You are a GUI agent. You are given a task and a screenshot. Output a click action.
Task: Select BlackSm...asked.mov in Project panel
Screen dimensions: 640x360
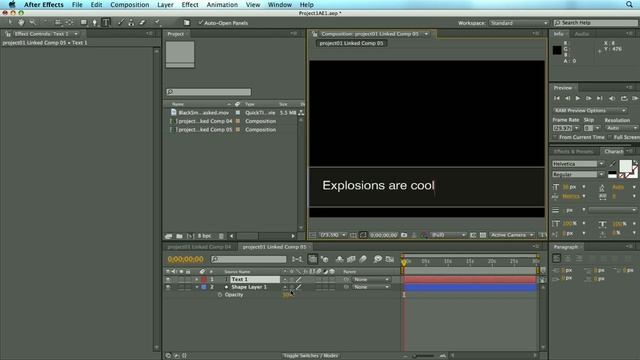coord(203,113)
